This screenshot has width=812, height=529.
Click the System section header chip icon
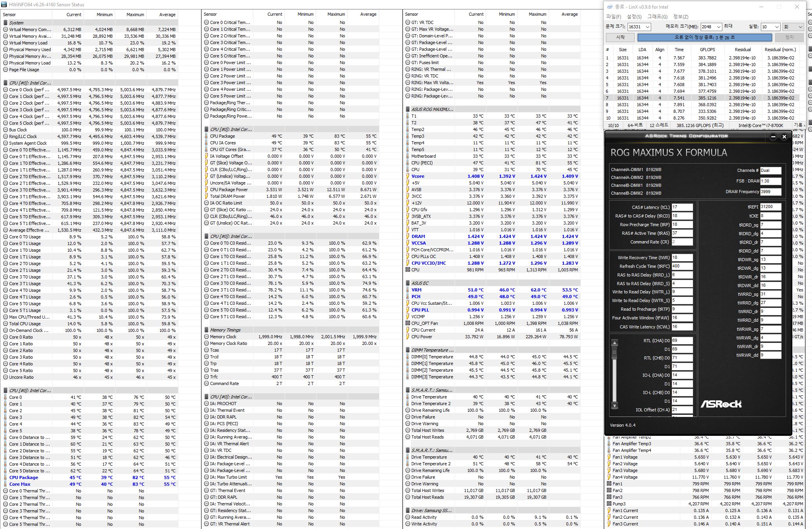(x=6, y=23)
